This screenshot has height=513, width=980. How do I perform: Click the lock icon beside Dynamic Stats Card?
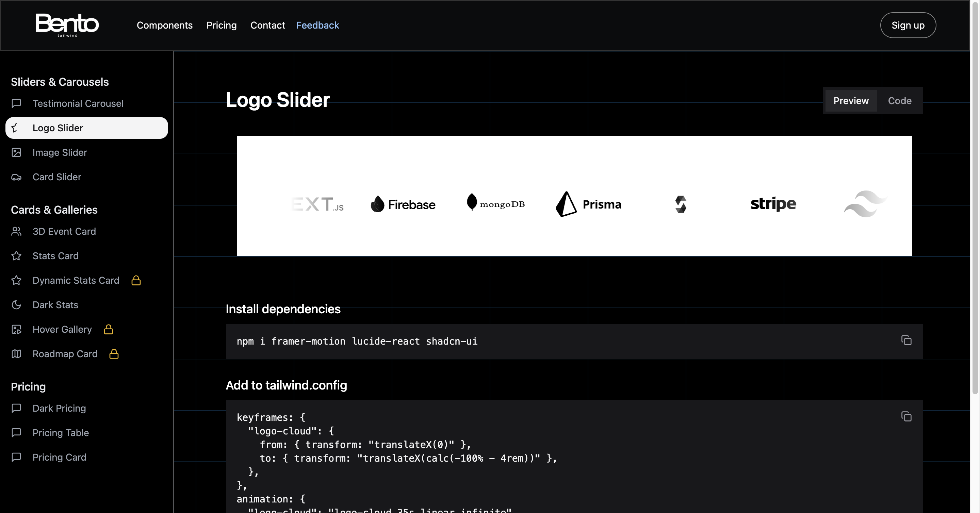click(136, 281)
